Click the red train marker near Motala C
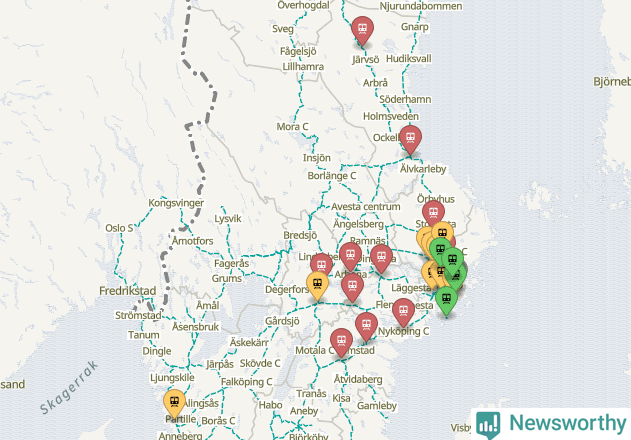631x440 pixels. click(x=341, y=342)
